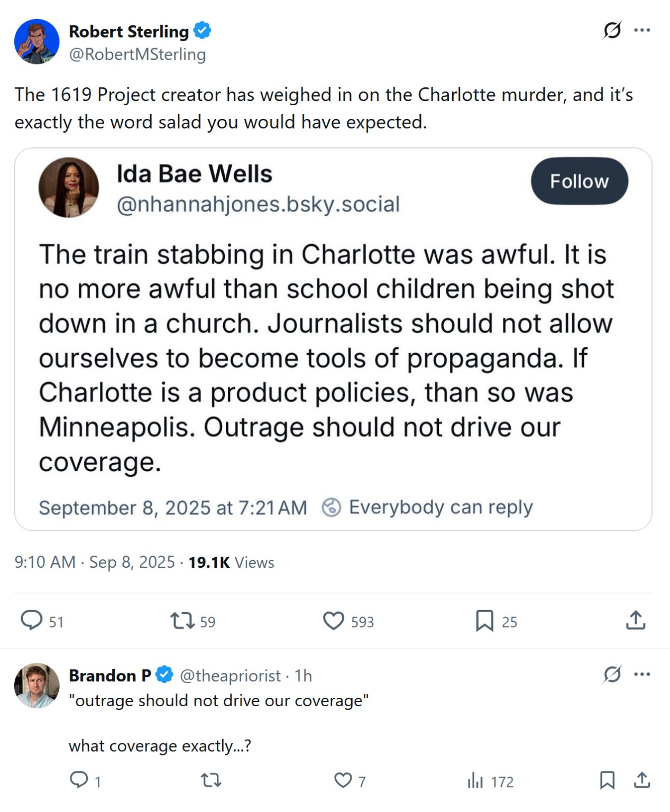Open @RobertMSterling handle link
Image resolution: width=670 pixels, height=812 pixels.
tap(137, 54)
